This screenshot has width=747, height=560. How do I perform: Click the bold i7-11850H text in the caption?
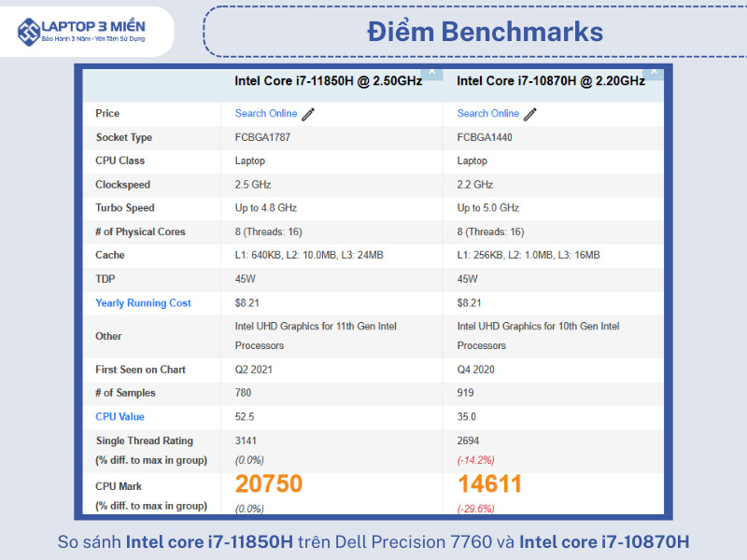pyautogui.click(x=209, y=541)
